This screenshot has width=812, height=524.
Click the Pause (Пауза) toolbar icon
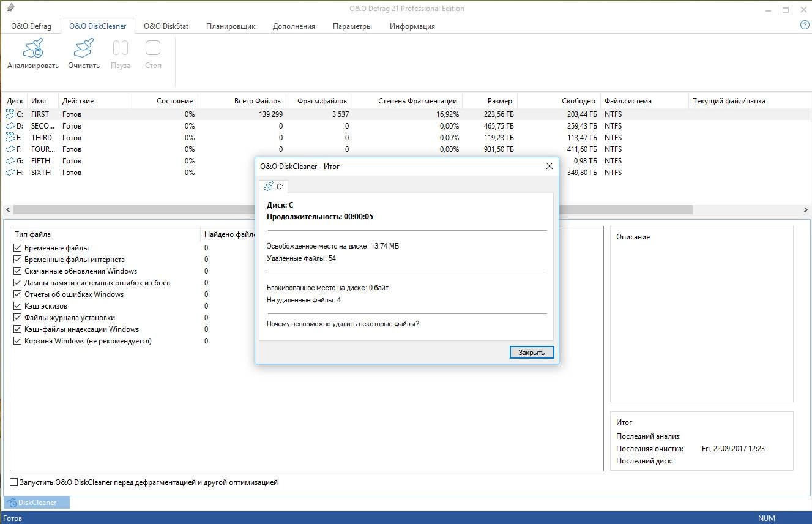pyautogui.click(x=121, y=48)
